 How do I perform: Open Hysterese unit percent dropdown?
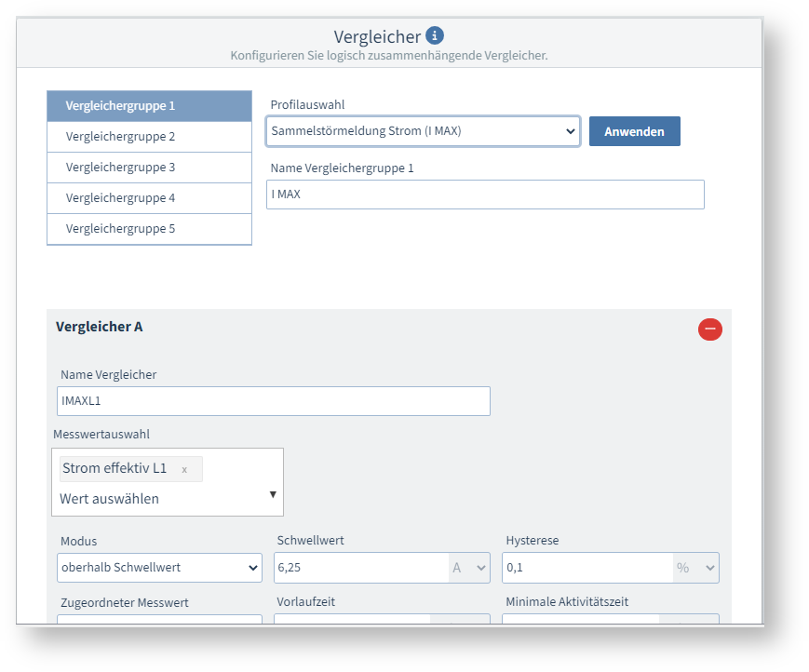point(696,567)
